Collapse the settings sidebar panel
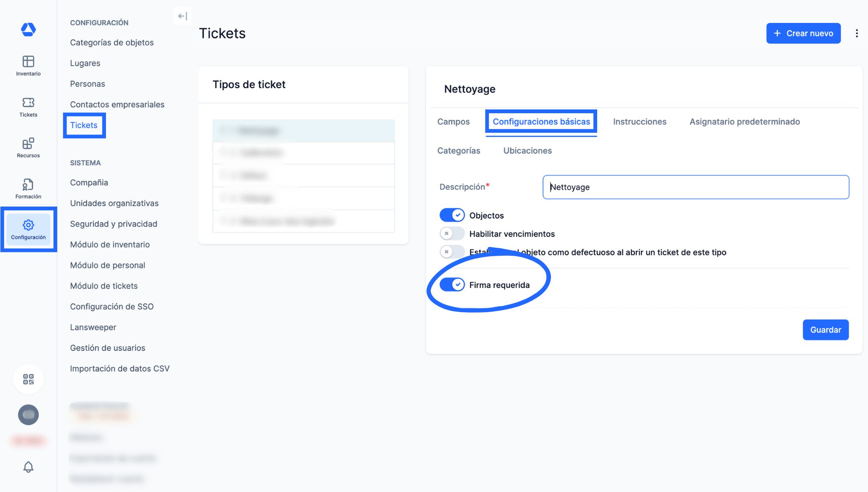The height and width of the screenshot is (492, 868). pyautogui.click(x=183, y=16)
